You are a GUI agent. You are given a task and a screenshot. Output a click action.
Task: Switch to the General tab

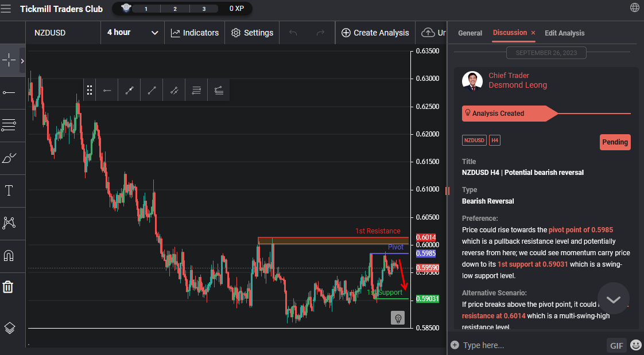pyautogui.click(x=470, y=33)
